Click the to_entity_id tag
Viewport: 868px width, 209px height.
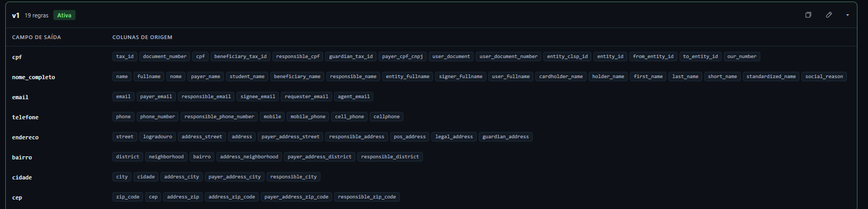tap(700, 56)
